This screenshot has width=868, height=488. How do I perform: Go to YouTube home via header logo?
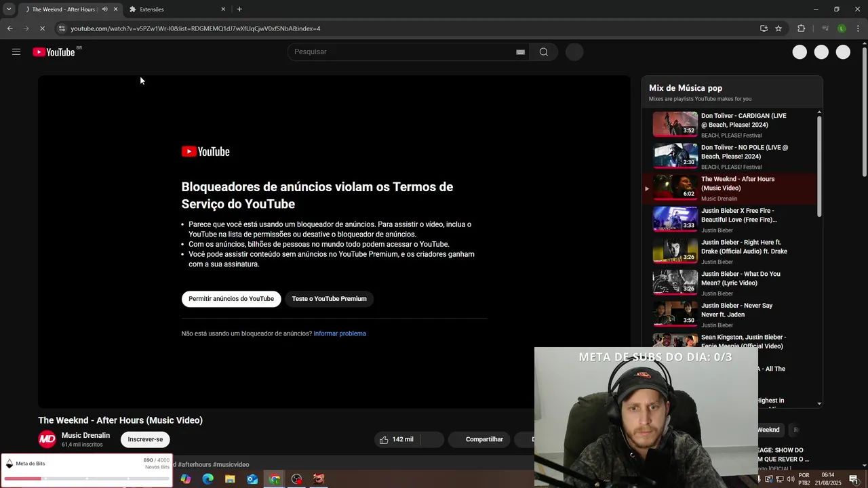point(54,52)
